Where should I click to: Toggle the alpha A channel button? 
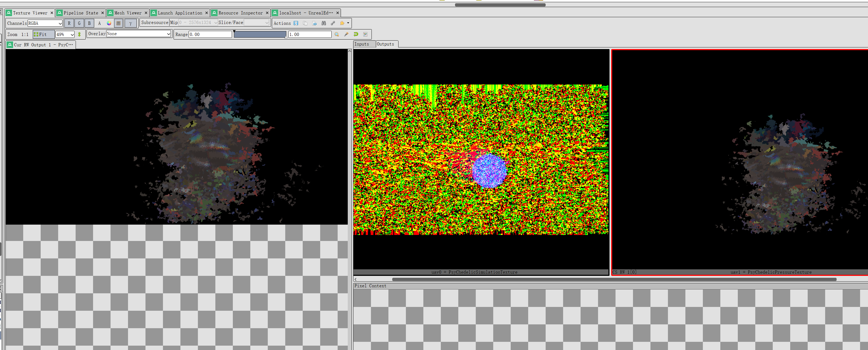[99, 23]
